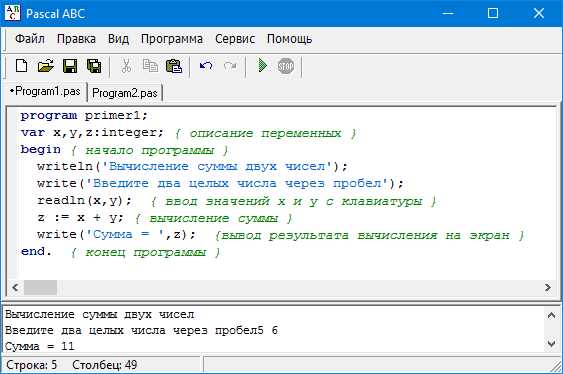563x374 pixels.
Task: Open the Сервис menu
Action: (235, 39)
